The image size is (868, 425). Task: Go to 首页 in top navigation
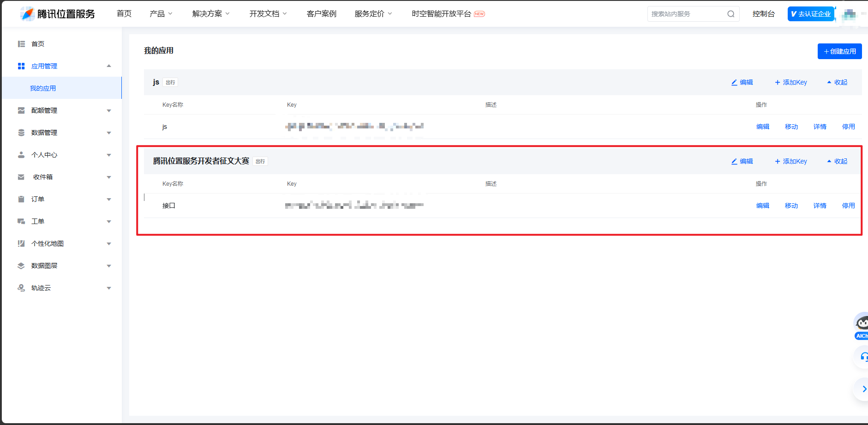coord(124,14)
